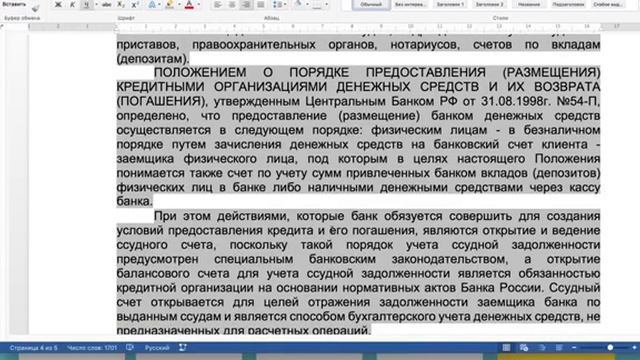Apply red font color button
This screenshot has width=640, height=360.
point(189,4)
